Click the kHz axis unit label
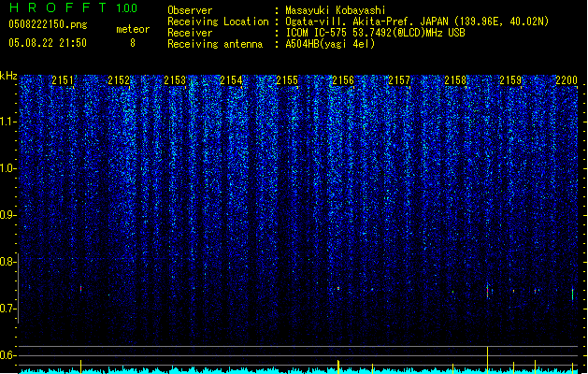Screen dimensions: 588x374 [8, 76]
